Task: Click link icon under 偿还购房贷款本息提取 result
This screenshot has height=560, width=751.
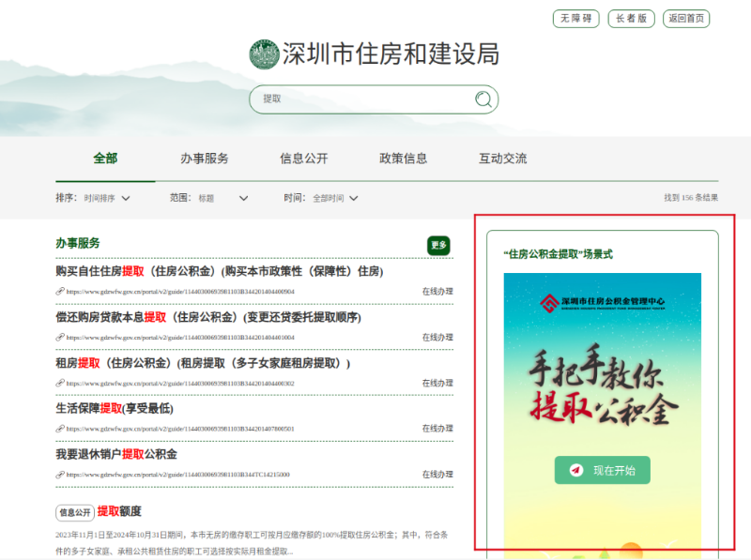Action: 60,338
